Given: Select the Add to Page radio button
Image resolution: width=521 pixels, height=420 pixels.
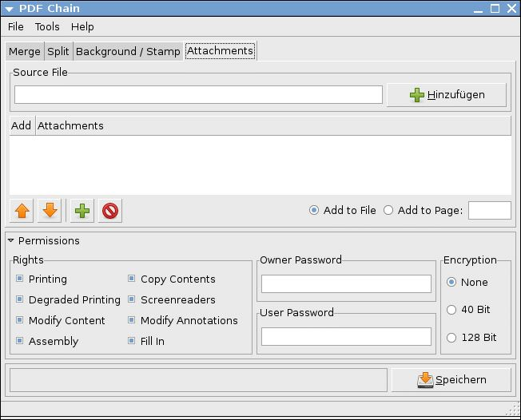Looking at the screenshot, I should pyautogui.click(x=388, y=210).
